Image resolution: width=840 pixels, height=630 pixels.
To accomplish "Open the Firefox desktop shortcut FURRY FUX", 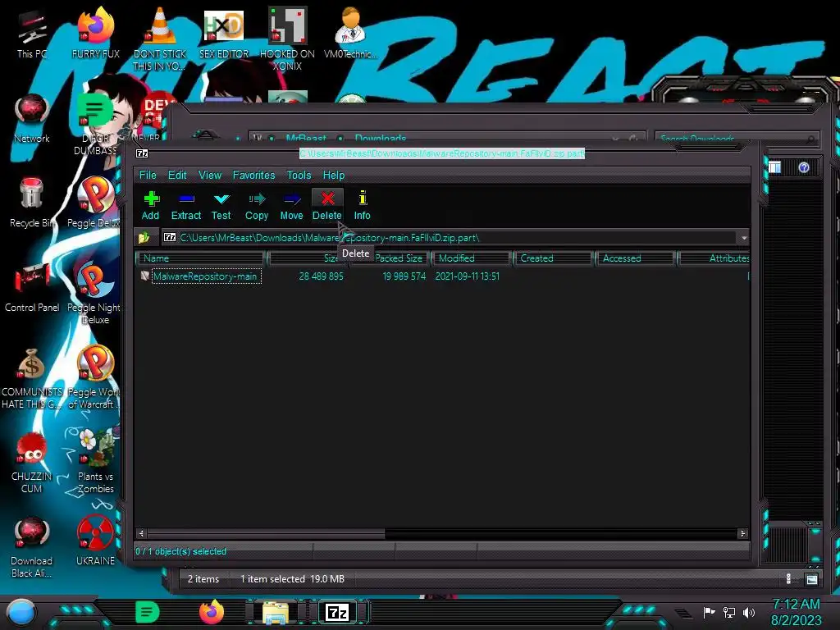I will [x=95, y=33].
